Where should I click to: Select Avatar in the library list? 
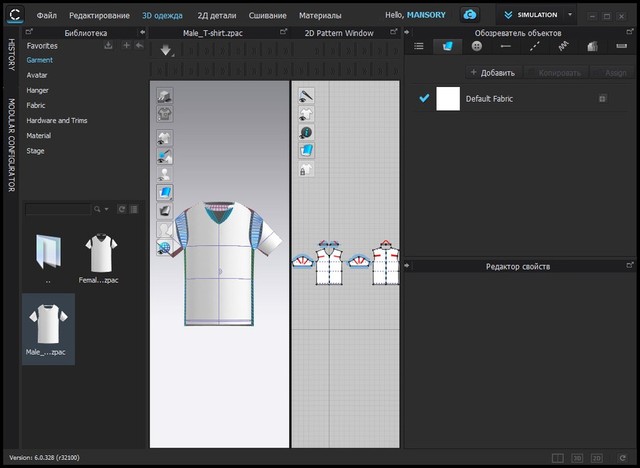click(x=37, y=75)
